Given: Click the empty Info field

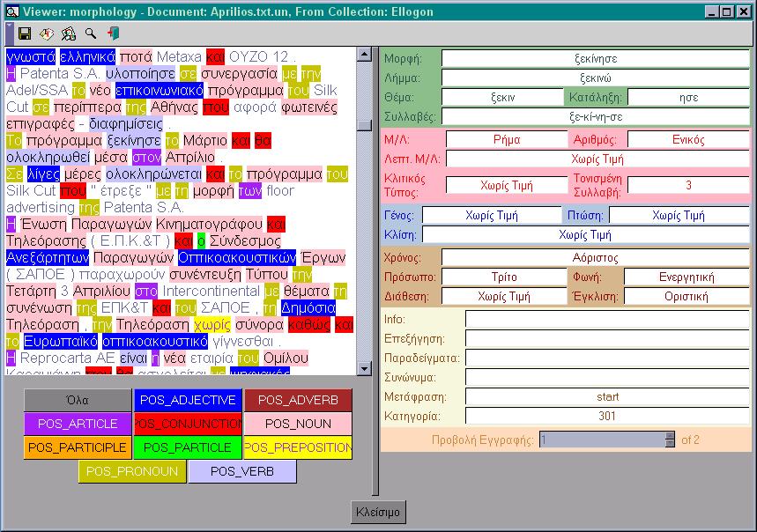Looking at the screenshot, I should pos(607,320).
